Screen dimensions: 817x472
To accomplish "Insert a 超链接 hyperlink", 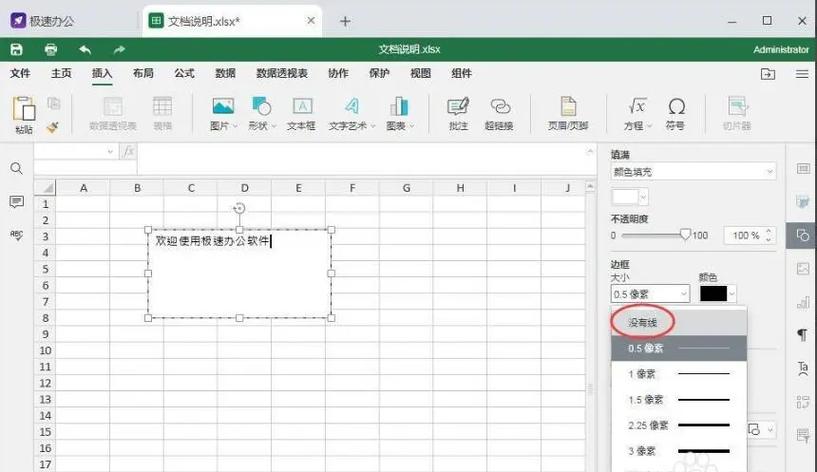I will pos(499,114).
